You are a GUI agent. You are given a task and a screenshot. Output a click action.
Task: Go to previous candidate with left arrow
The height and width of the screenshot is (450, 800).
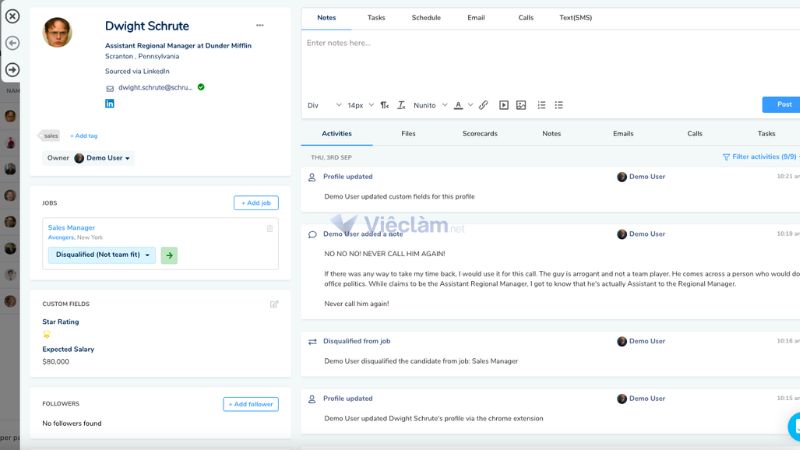point(12,43)
